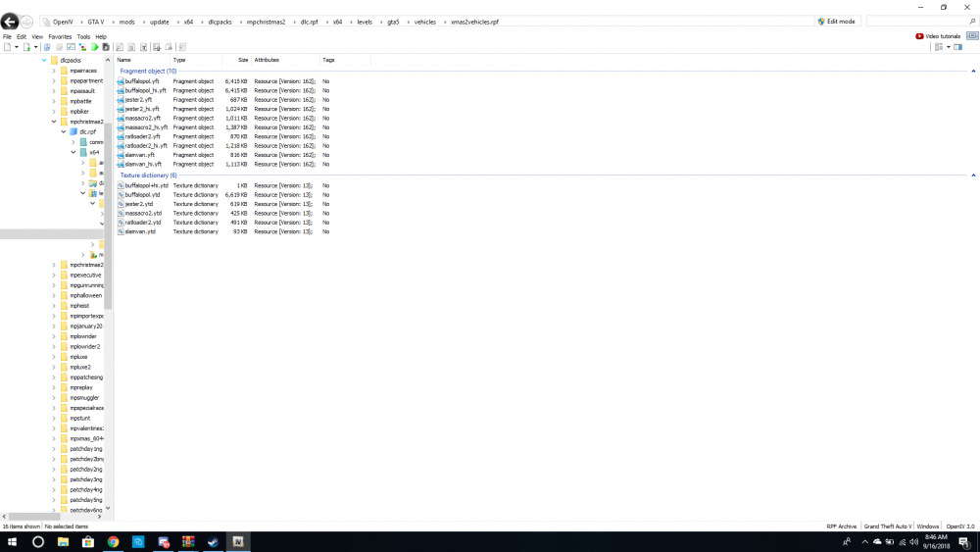Open the Video tutorials link

938,36
